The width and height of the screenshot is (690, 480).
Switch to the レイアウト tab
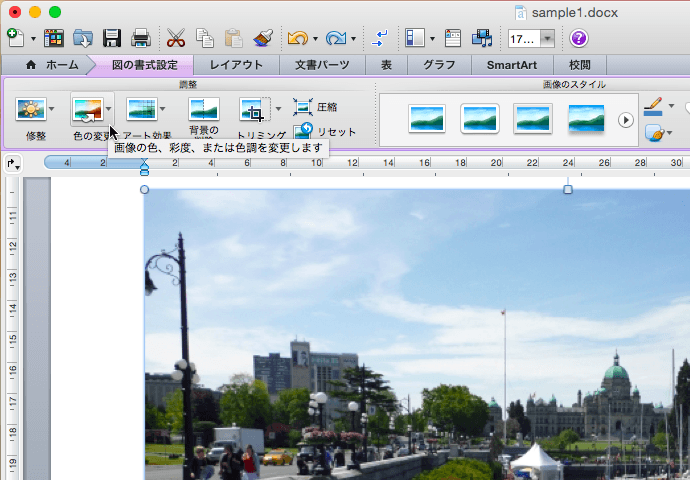[236, 65]
